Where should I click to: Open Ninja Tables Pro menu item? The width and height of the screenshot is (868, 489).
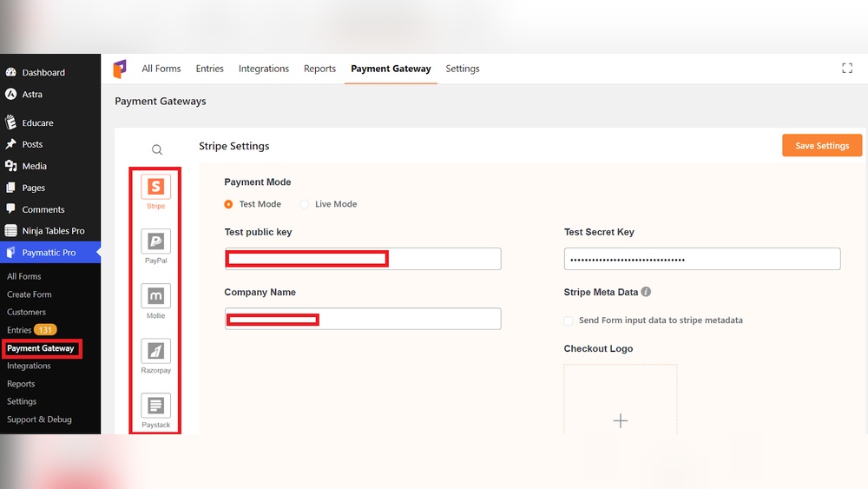[x=53, y=231]
